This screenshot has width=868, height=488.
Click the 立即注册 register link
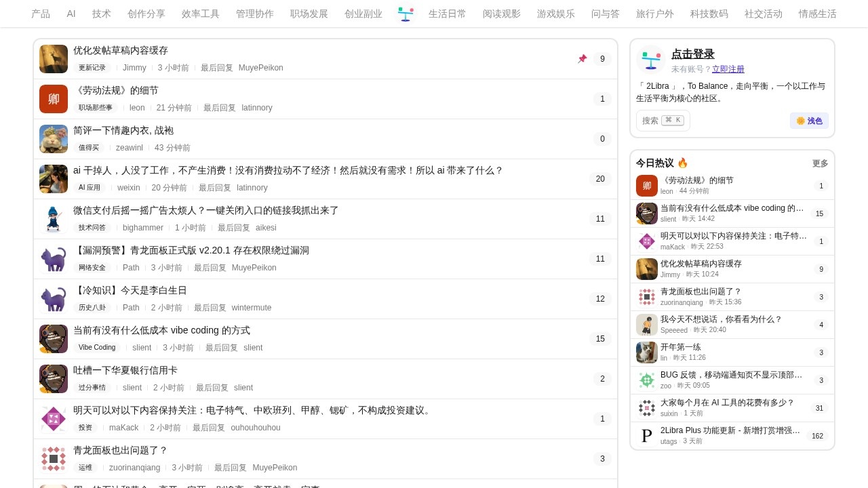coord(728,69)
